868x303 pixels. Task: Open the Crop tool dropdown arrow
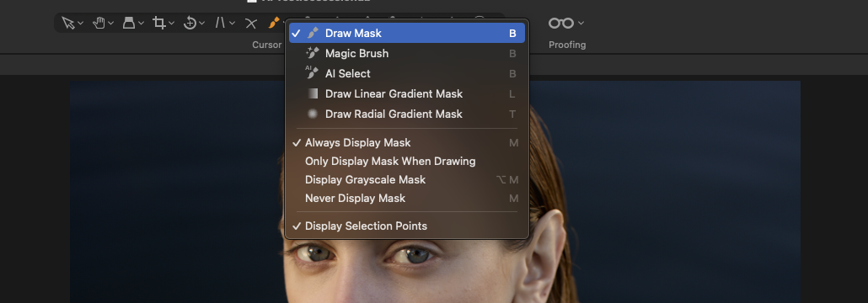tap(172, 24)
